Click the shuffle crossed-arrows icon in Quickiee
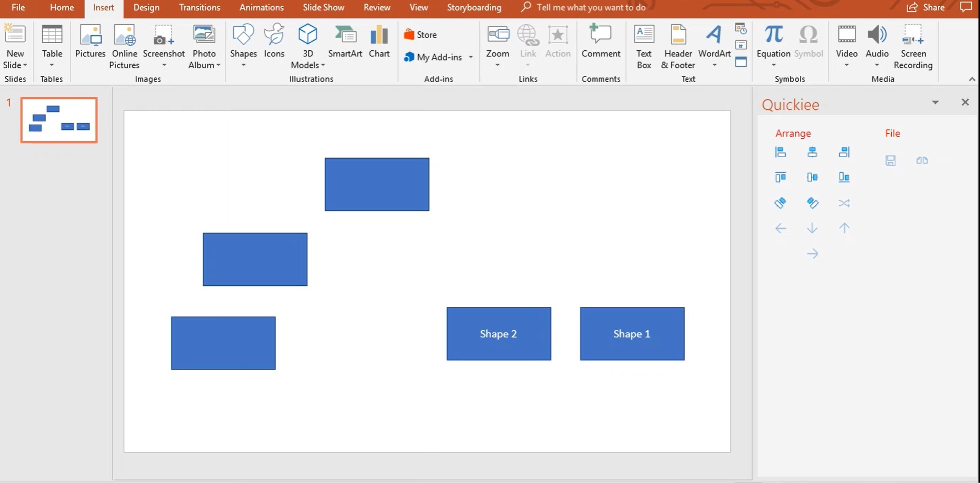980x484 pixels. click(844, 203)
